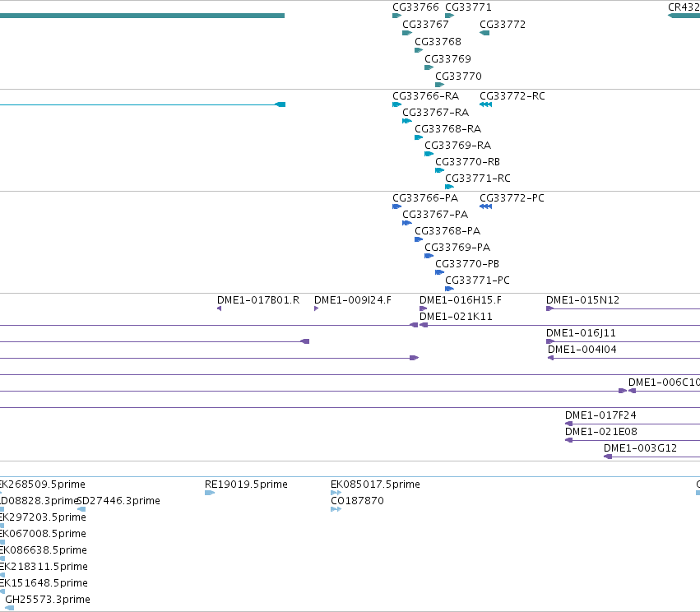This screenshot has width=700, height=612.
Task: Click the DME1-009I24.F arrow glyph
Action: [317, 309]
